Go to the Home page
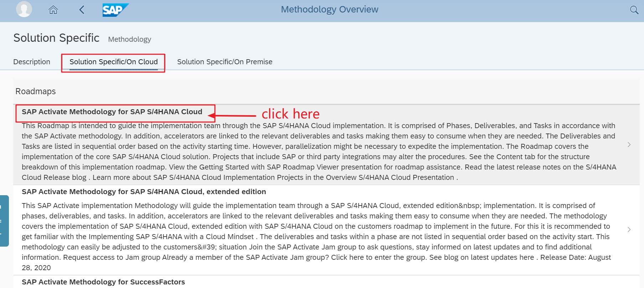644x288 pixels. tap(53, 10)
